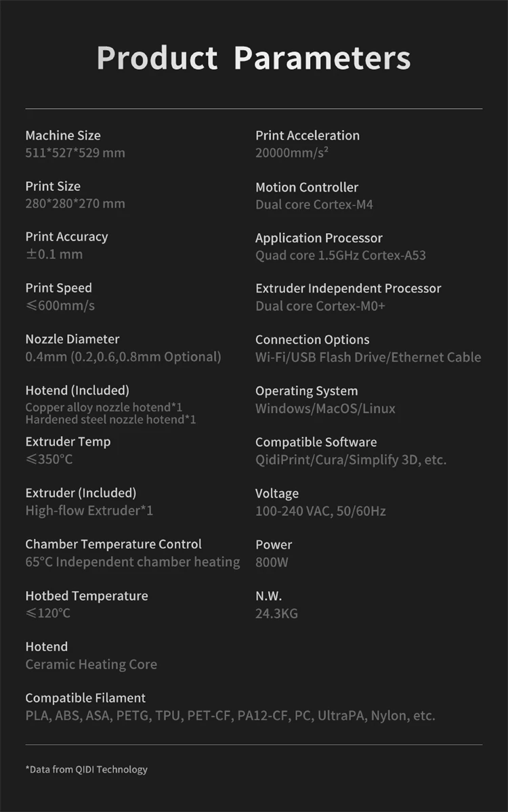
Task: Click the Print Acceleration label
Action: [308, 135]
